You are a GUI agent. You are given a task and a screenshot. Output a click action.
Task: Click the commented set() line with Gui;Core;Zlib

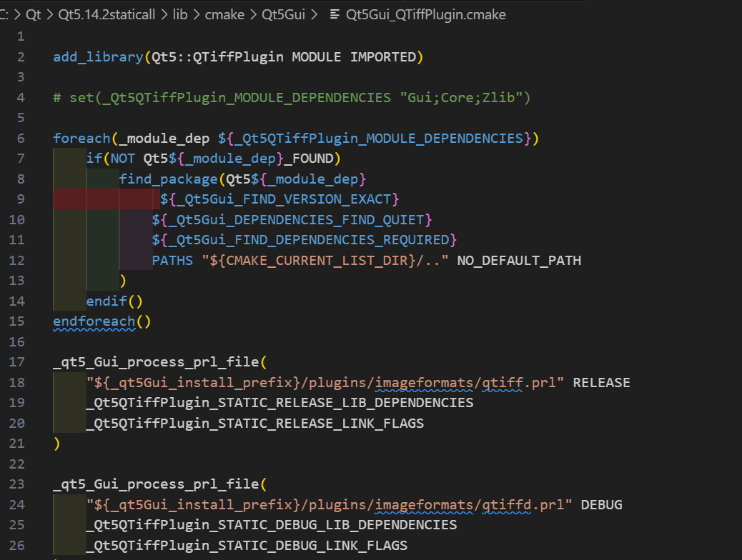pos(292,98)
